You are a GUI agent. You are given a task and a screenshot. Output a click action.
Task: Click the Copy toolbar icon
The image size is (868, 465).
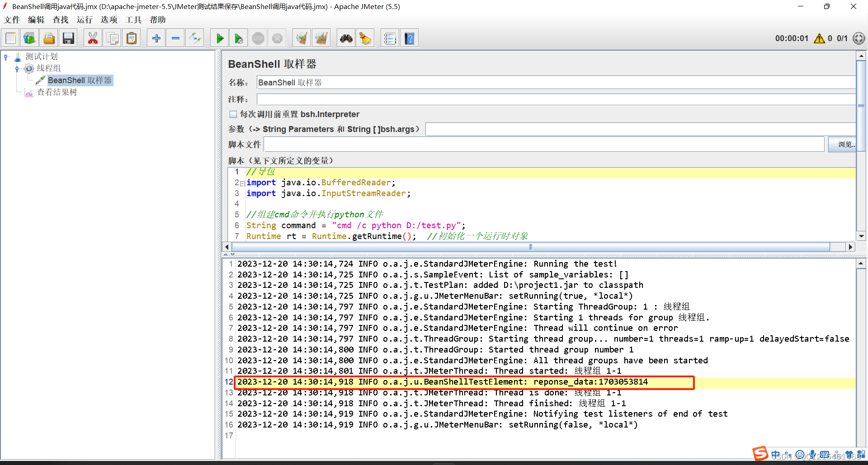click(x=112, y=38)
